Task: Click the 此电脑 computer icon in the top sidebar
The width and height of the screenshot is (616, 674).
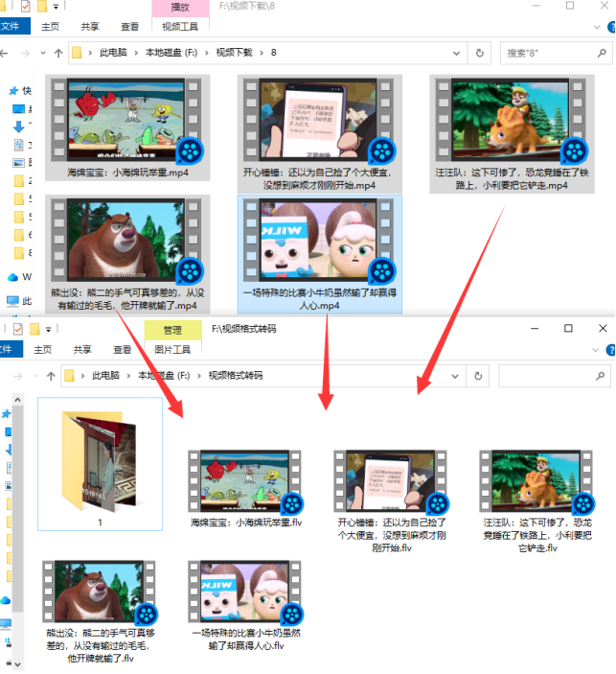Action: (x=12, y=300)
